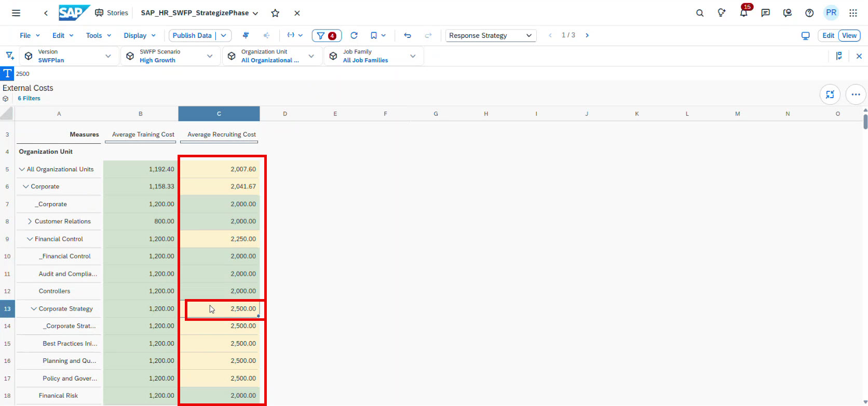Click the refresh data icon
868x406 pixels.
[354, 35]
